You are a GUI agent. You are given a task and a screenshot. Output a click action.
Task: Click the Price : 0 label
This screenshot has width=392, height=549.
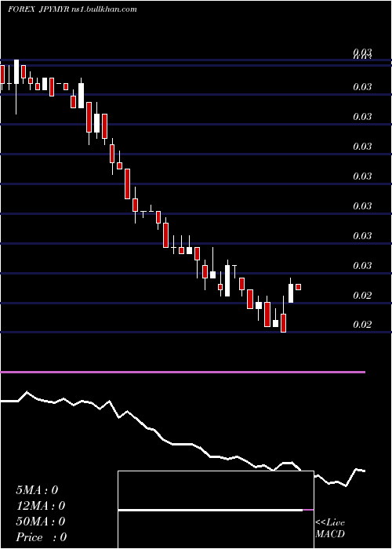point(42,537)
